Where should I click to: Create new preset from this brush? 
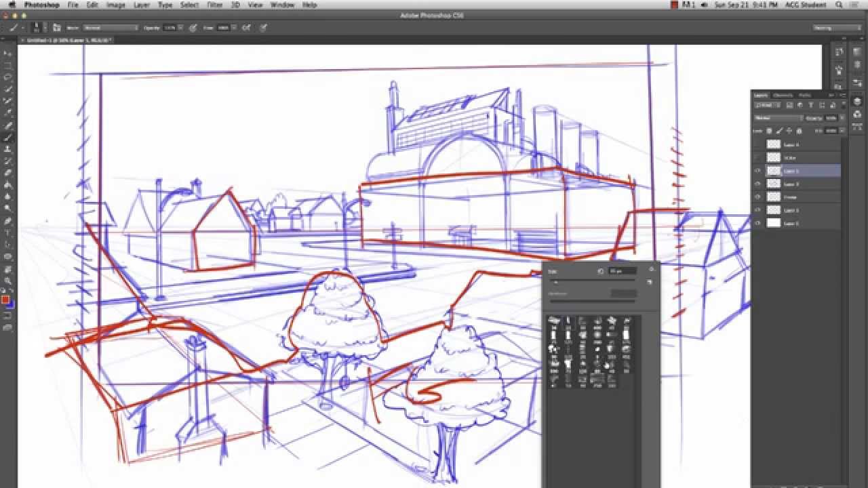[x=650, y=282]
